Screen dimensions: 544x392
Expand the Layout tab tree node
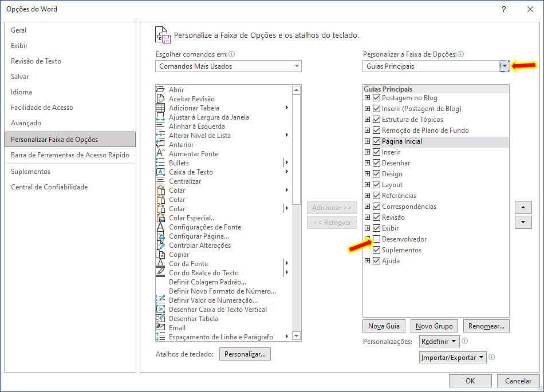tap(367, 185)
